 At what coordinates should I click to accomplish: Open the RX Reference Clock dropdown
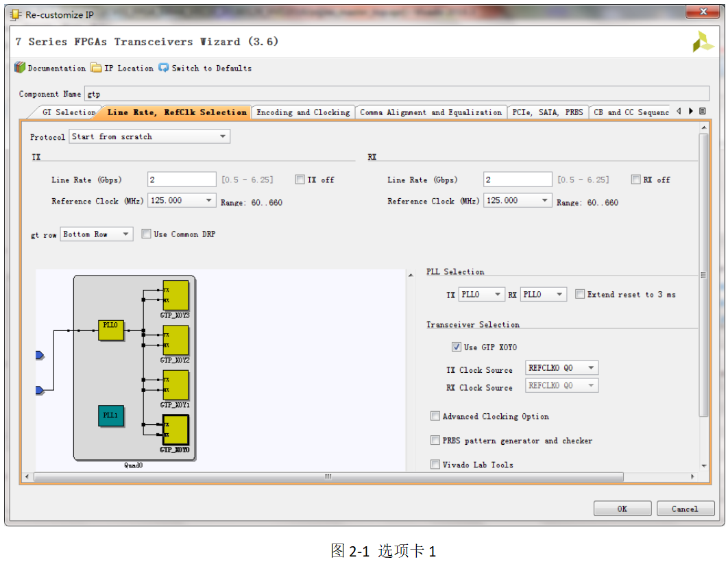click(518, 201)
